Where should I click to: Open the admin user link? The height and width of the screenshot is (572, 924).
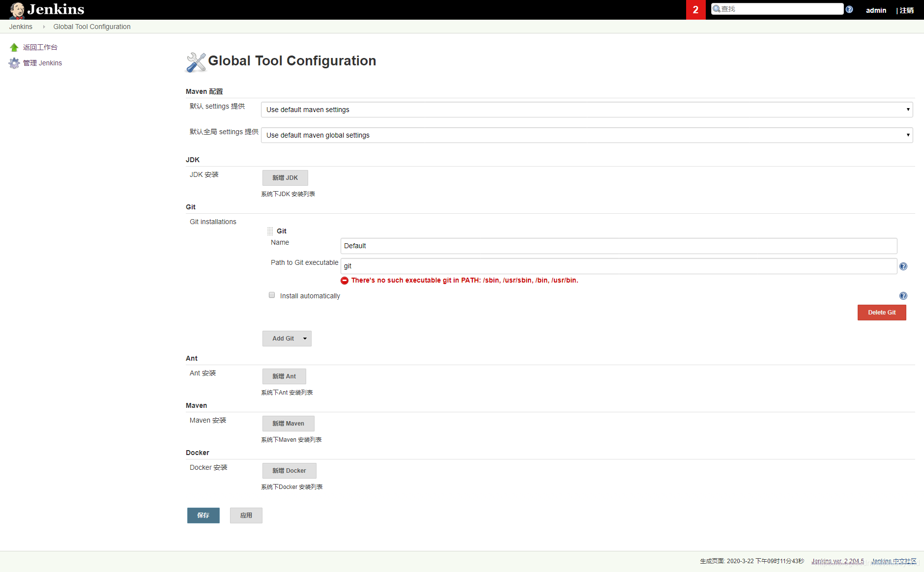pyautogui.click(x=876, y=10)
